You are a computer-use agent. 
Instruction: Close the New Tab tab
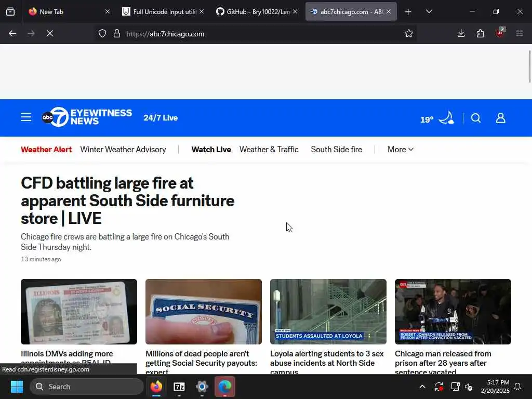tap(108, 11)
